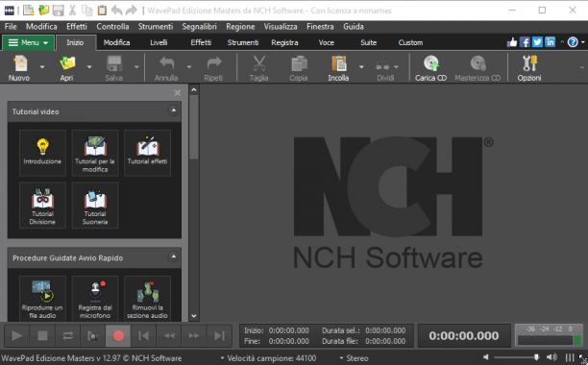Open Tutorial per la modifica
Image resolution: width=588 pixels, height=365 pixels.
point(95,153)
